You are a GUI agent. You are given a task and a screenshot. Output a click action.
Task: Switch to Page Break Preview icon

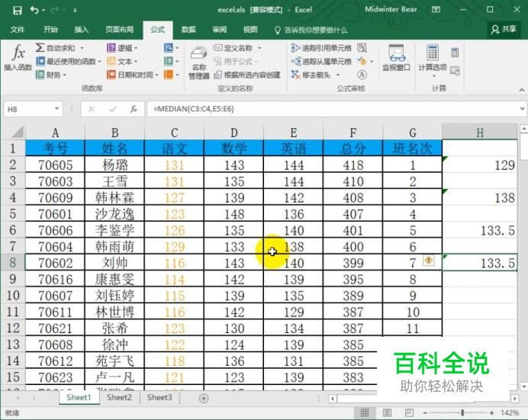pyautogui.click(x=409, y=412)
